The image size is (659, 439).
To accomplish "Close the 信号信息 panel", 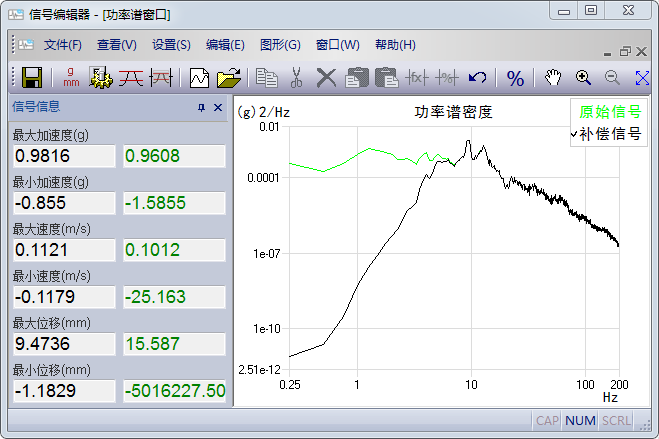I will pos(218,108).
